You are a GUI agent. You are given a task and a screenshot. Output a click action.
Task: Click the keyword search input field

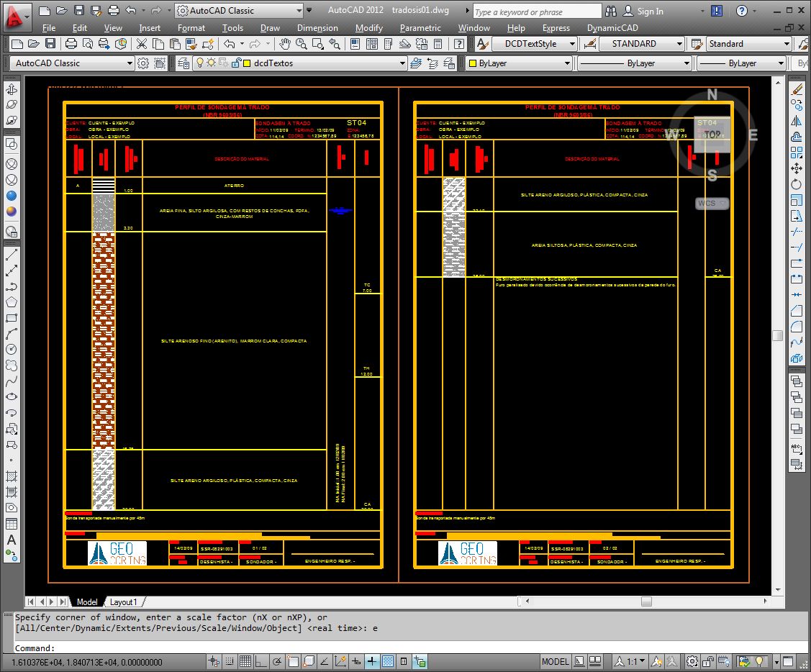[x=538, y=12]
